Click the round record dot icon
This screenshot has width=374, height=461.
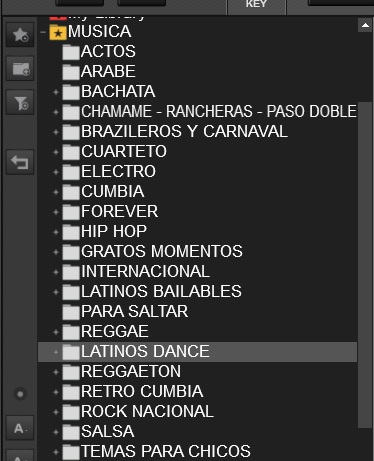pyautogui.click(x=20, y=394)
